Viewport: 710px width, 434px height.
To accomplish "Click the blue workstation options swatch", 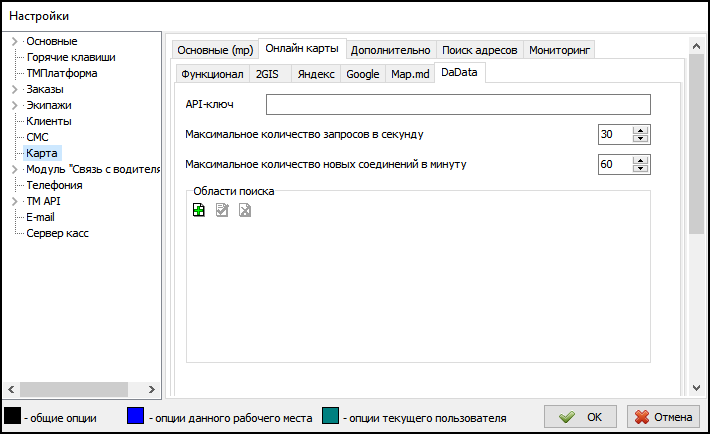I will click(137, 417).
